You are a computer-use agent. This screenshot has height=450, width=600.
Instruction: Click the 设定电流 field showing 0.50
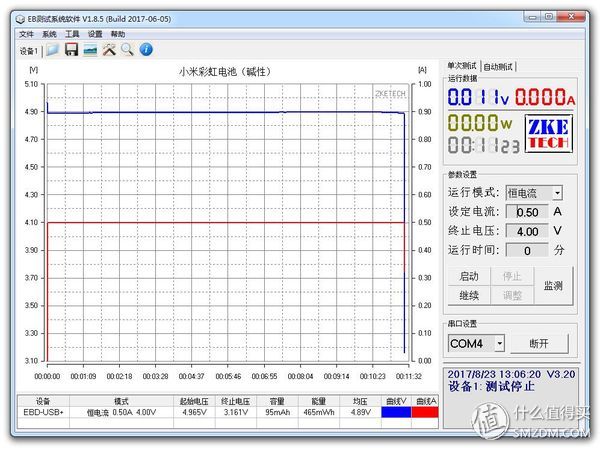tap(527, 212)
